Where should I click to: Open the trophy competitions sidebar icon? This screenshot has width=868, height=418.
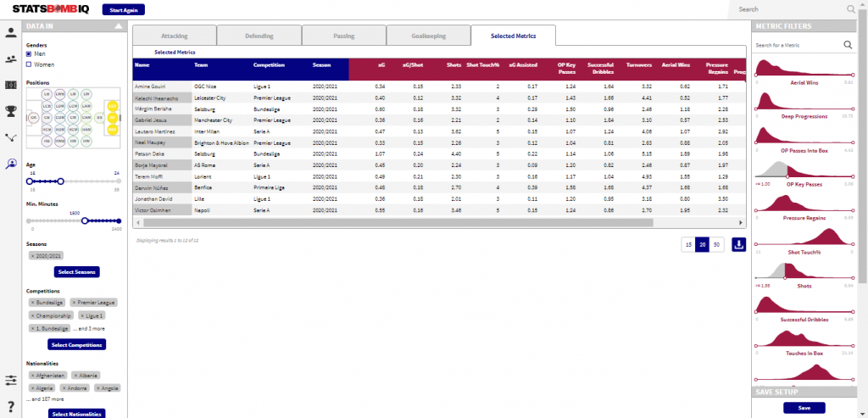[10, 112]
